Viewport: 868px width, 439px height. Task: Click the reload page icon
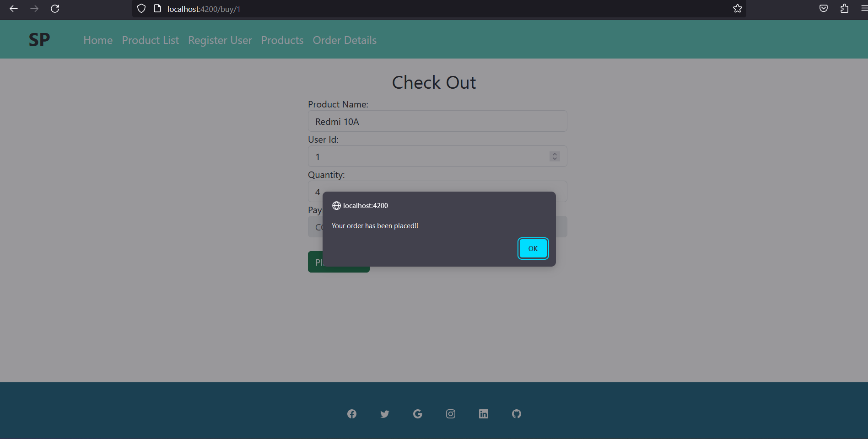(55, 9)
